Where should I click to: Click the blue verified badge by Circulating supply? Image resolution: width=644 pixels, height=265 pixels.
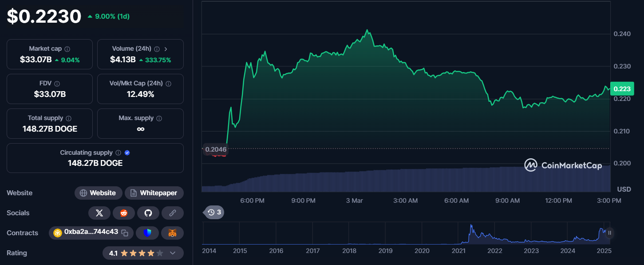coord(127,153)
